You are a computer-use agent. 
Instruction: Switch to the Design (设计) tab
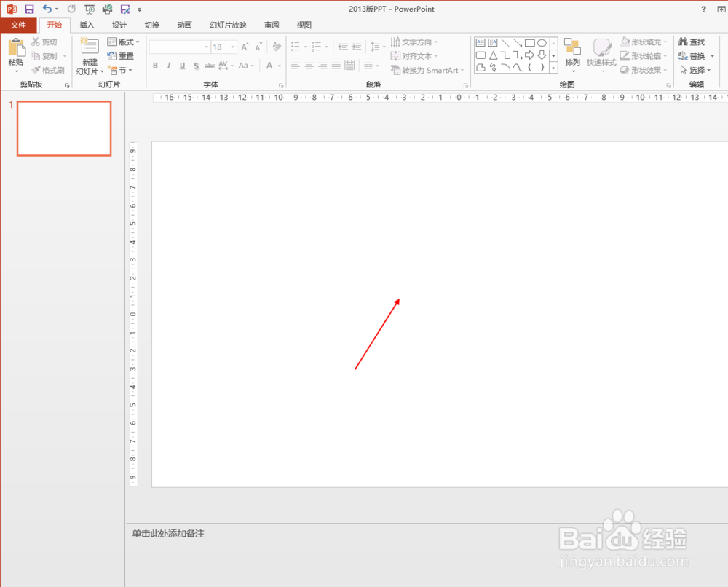coord(119,25)
